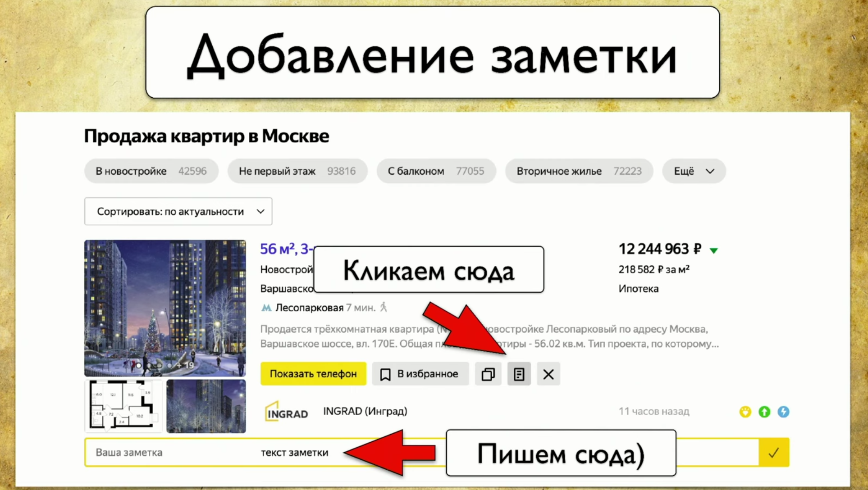Viewport: 868px width, 490px height.
Task: Open the Сортировать по актуальности dropdown
Action: [178, 211]
